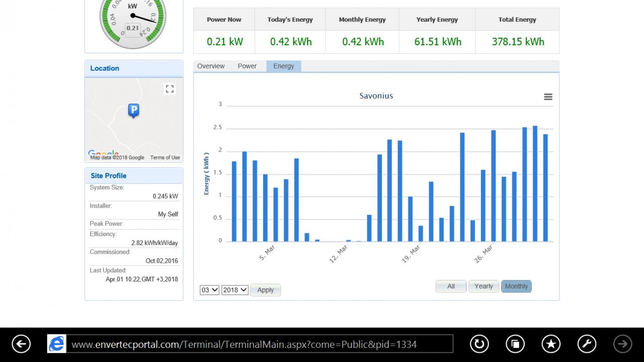
Task: Switch to the Power tab
Action: (x=247, y=66)
